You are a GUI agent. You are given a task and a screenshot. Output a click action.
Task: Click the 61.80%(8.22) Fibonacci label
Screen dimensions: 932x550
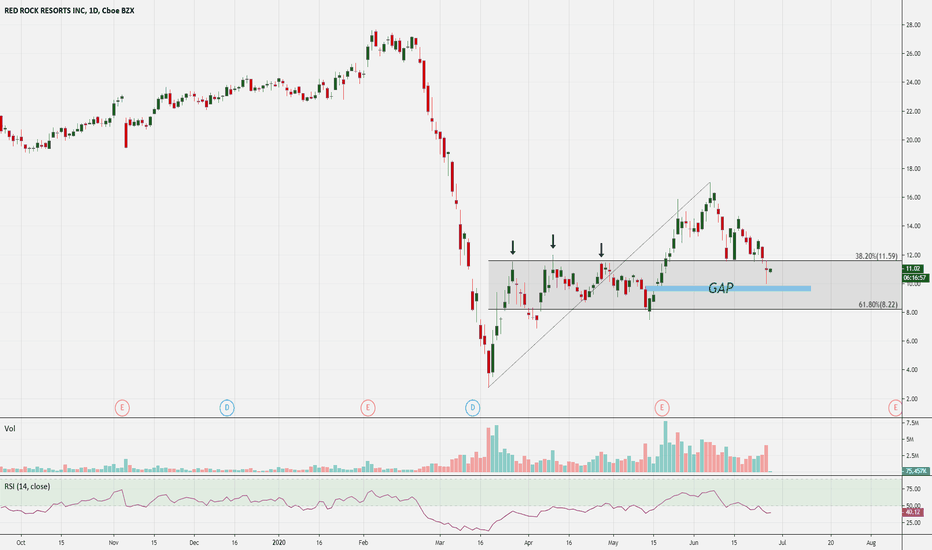pos(878,304)
